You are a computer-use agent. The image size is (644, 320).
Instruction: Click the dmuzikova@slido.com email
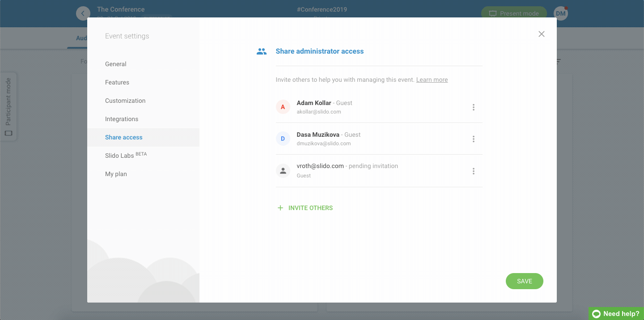click(324, 143)
